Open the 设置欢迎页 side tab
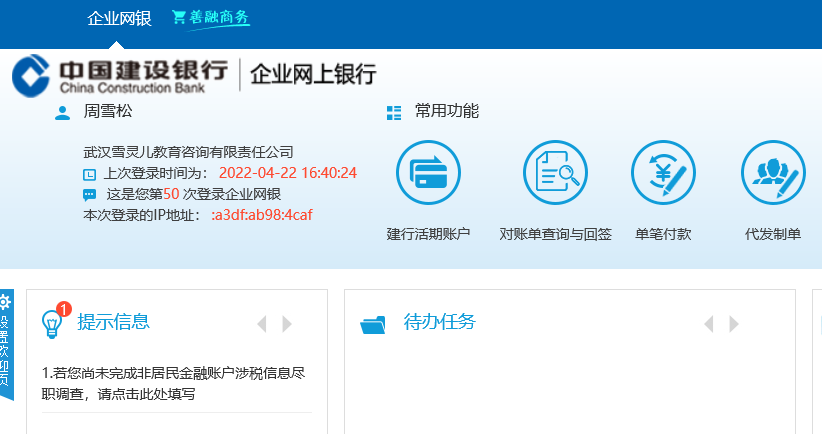The width and height of the screenshot is (822, 434). pos(6,344)
